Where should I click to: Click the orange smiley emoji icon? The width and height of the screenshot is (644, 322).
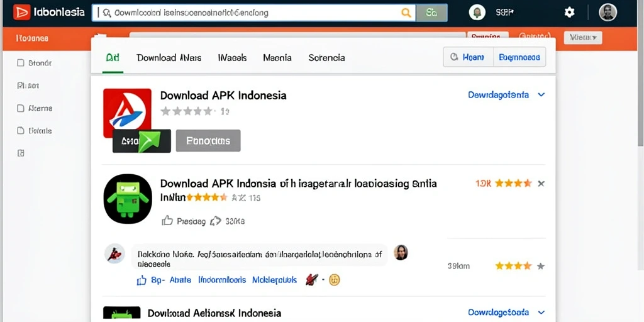pyautogui.click(x=335, y=280)
